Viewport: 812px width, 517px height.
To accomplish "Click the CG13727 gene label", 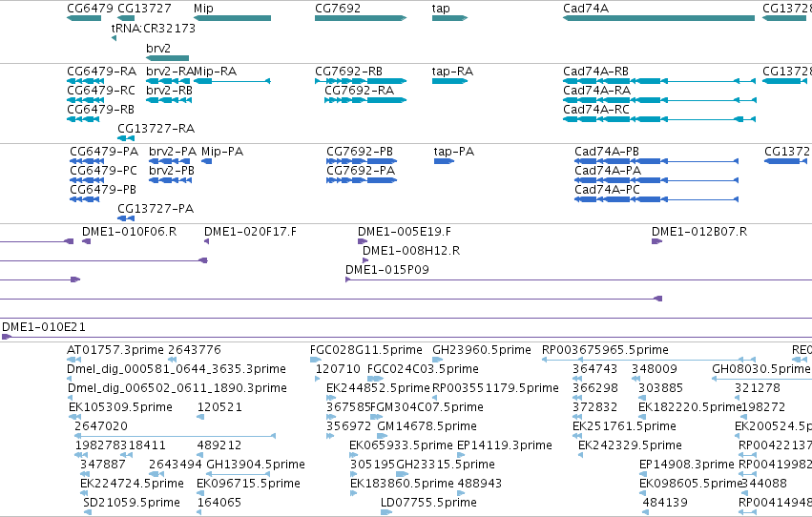I will coord(144,9).
